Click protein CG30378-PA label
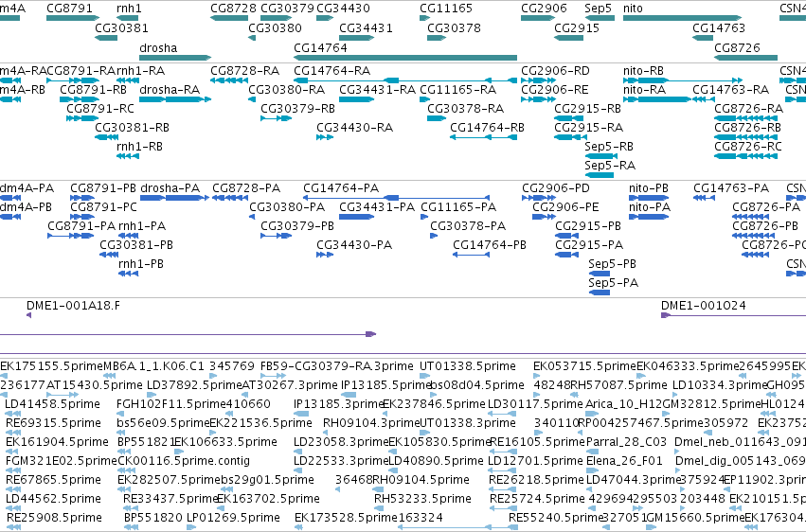 pyautogui.click(x=468, y=226)
